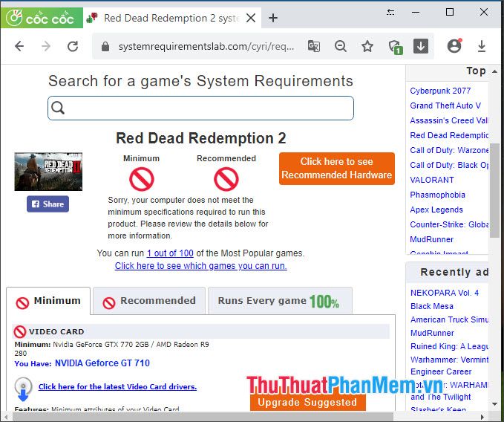504x422 pixels.
Task: Reload the page with the refresh icon
Action: point(73,46)
